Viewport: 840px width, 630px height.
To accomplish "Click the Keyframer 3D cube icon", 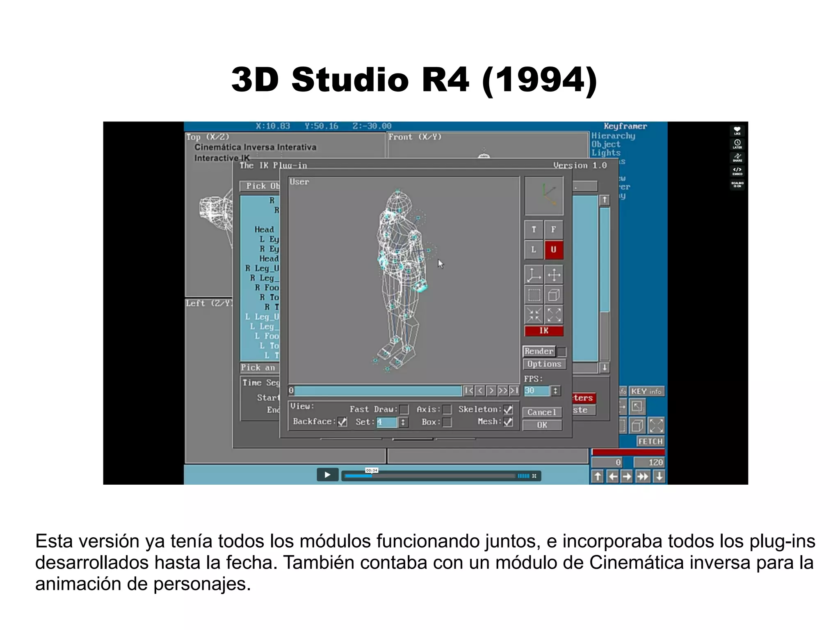I will [637, 426].
